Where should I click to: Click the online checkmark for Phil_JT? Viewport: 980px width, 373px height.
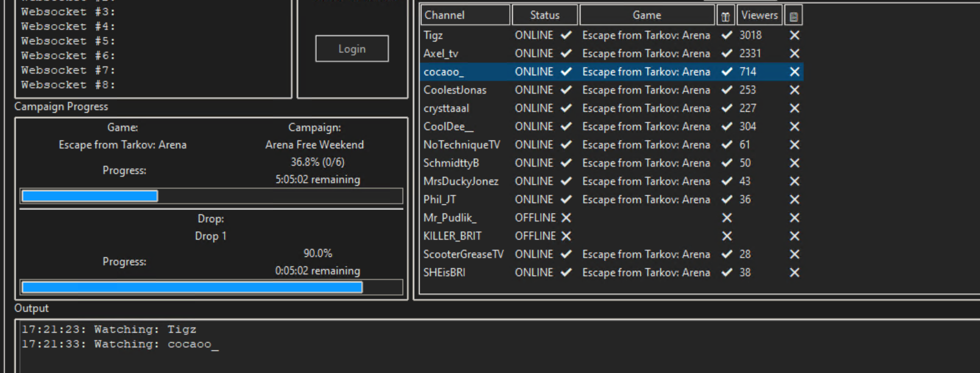[x=566, y=200]
